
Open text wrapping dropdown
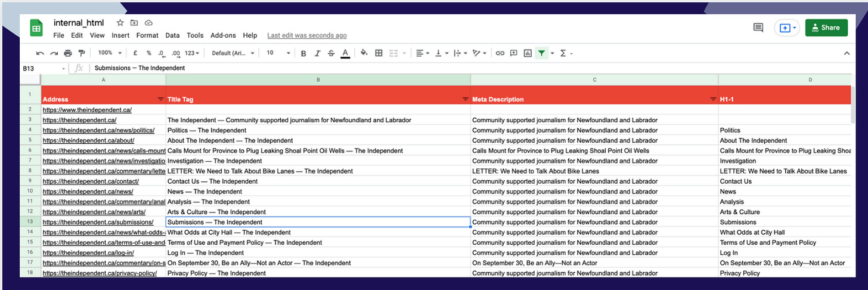click(x=460, y=53)
